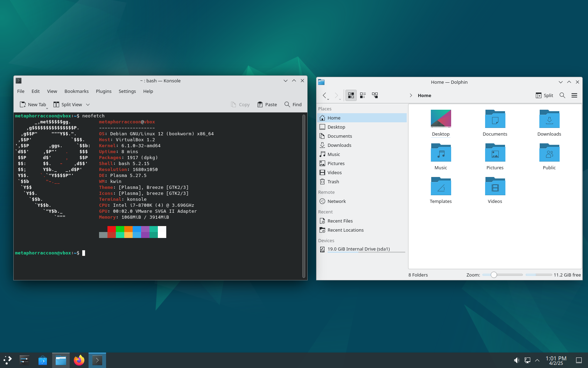Select Downloads in Places panel
Screen dimensions: 588x368
pos(362,145)
